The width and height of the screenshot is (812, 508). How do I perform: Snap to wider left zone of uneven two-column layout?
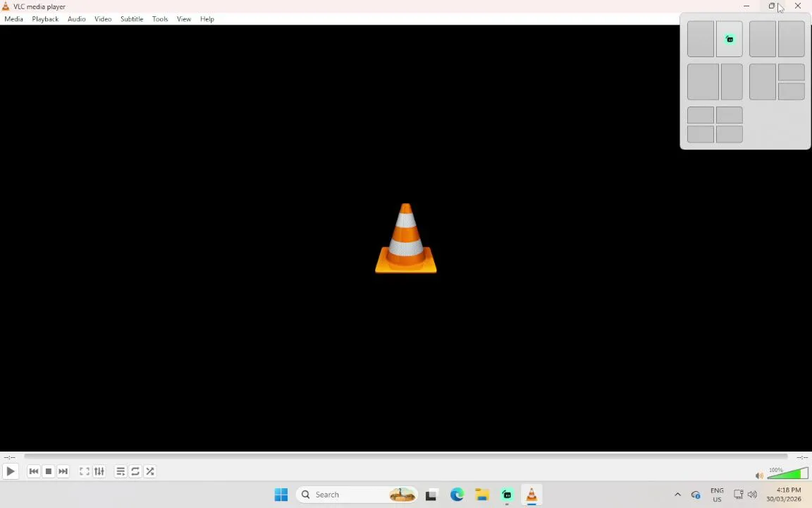click(x=703, y=82)
